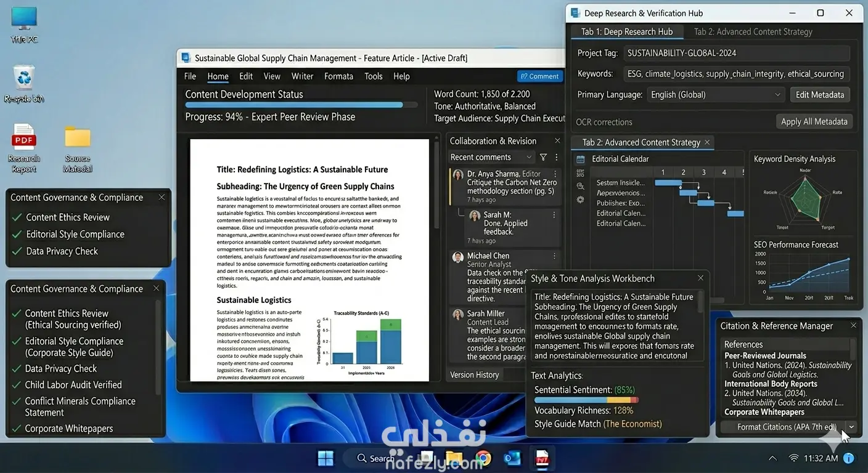Open the Recycle Bin desktop icon
Screen dimensions: 868x473
pyautogui.click(x=24, y=83)
